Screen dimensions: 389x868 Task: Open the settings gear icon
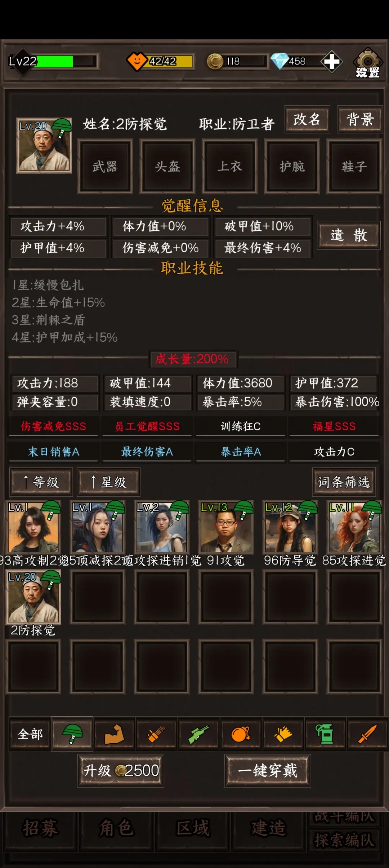367,62
